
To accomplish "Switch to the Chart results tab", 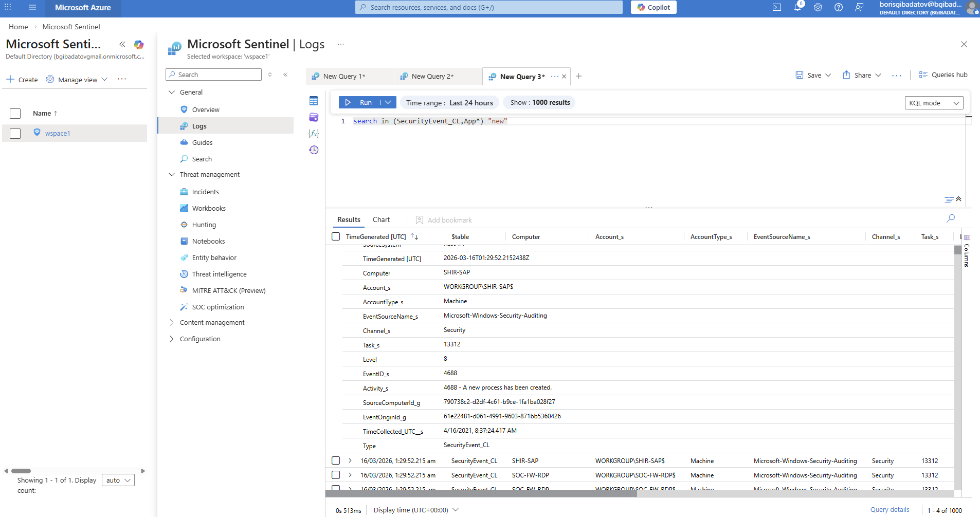I will 381,220.
